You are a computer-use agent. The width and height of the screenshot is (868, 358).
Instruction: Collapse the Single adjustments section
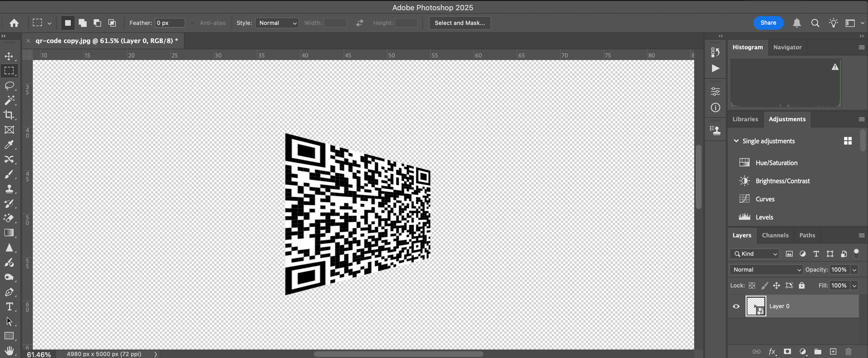tap(736, 141)
